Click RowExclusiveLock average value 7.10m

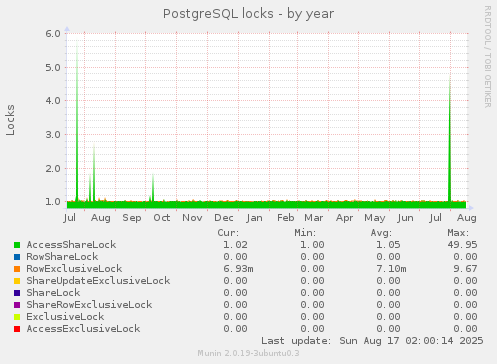pos(391,269)
